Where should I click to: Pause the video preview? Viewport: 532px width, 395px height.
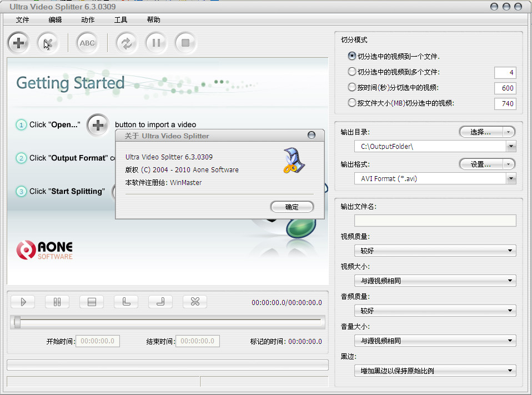tap(57, 302)
